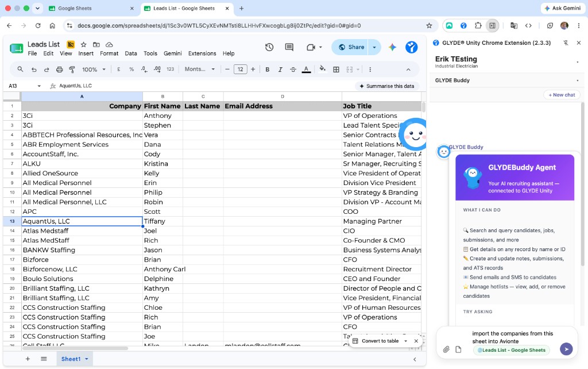Open the Sheet1 tab dropdown arrow
Viewport: 588px width, 369px height.
pyautogui.click(x=87, y=359)
